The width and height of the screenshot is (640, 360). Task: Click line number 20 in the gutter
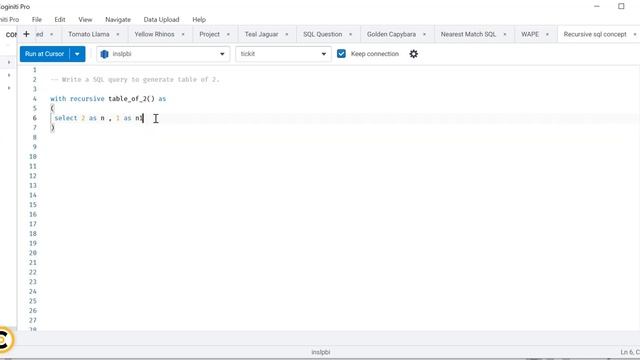[x=33, y=253]
